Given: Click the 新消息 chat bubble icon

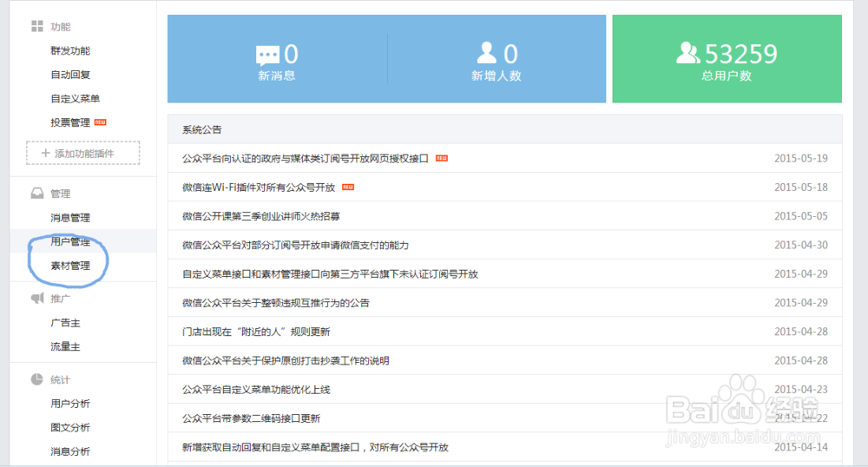Looking at the screenshot, I should (267, 56).
